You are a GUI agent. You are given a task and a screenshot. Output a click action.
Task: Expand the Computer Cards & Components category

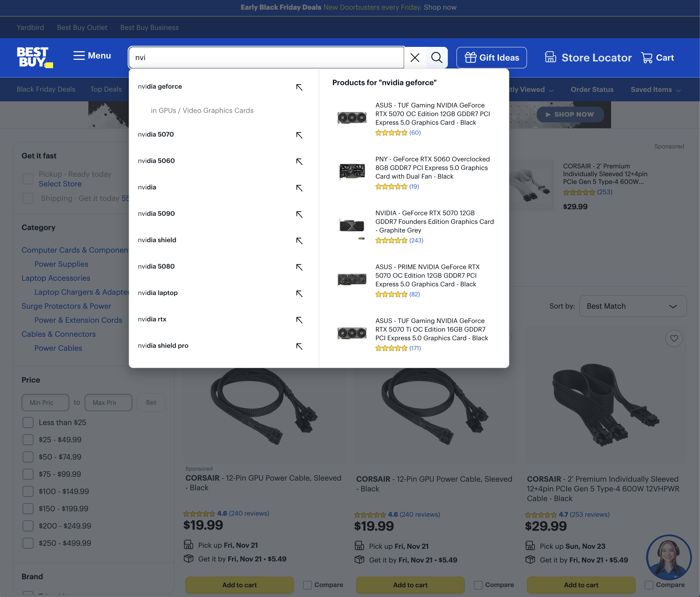pyautogui.click(x=74, y=250)
